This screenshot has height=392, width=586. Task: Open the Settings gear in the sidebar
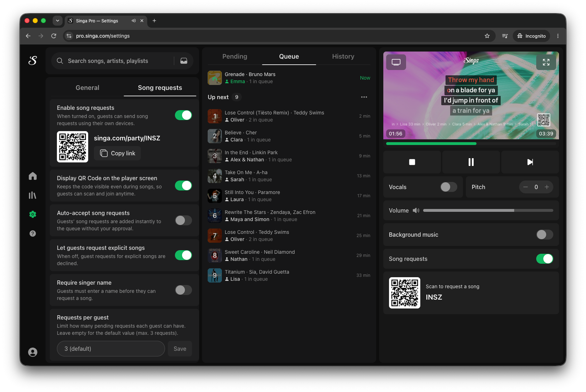(x=33, y=214)
